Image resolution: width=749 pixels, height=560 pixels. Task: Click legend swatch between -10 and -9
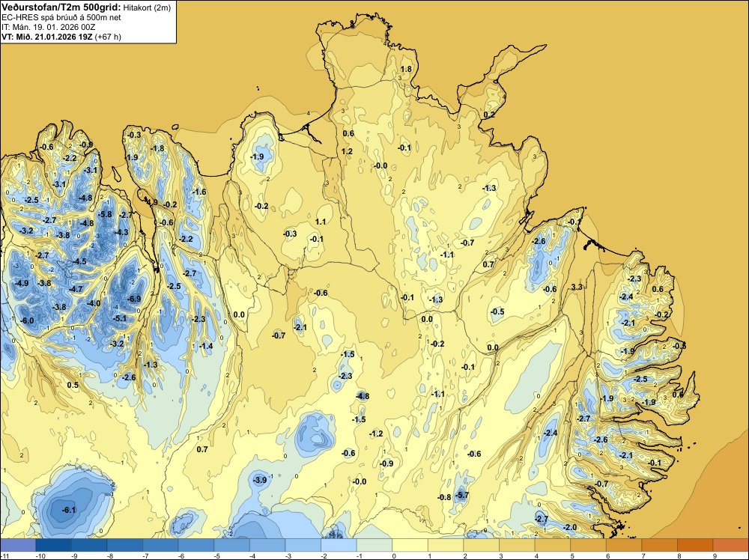pyautogui.click(x=53, y=545)
